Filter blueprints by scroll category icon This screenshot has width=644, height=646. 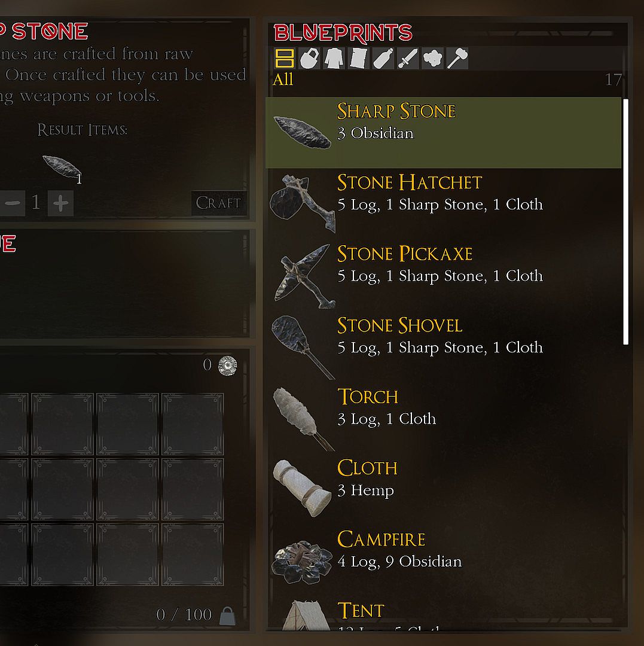pyautogui.click(x=359, y=58)
